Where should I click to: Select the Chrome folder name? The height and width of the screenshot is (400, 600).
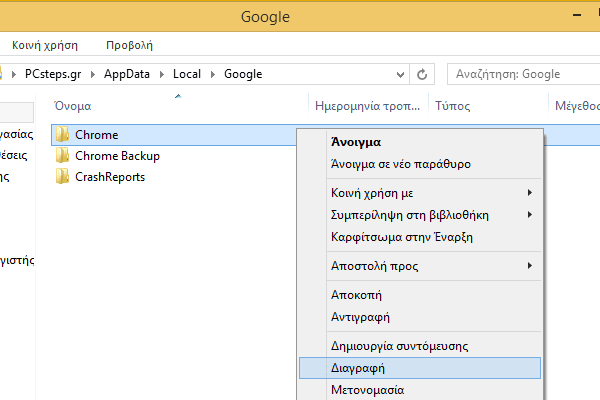(96, 135)
